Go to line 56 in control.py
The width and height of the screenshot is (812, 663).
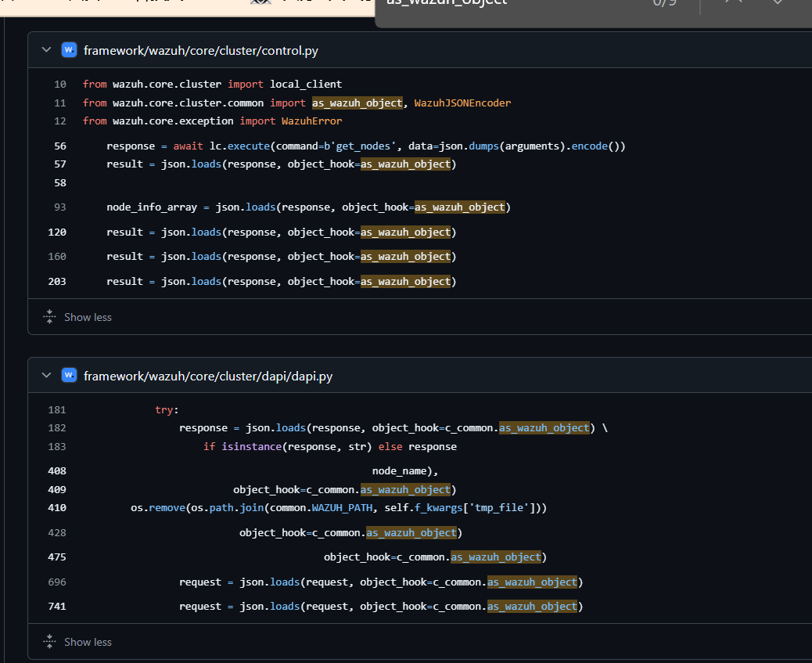point(60,146)
